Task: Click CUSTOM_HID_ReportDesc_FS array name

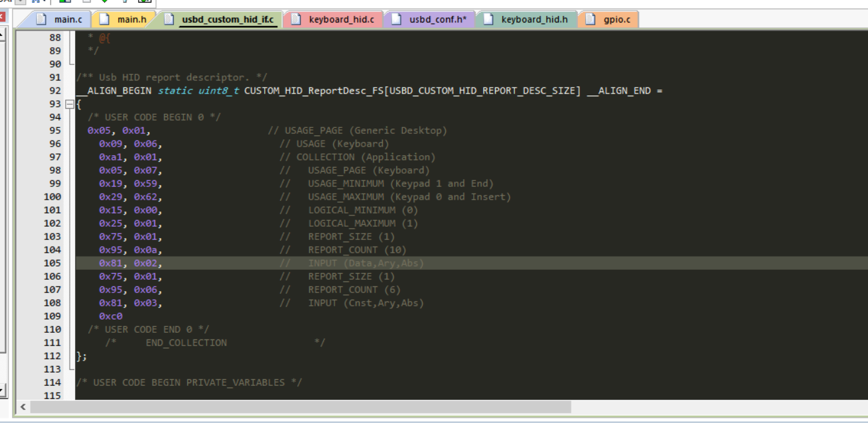Action: (x=314, y=91)
